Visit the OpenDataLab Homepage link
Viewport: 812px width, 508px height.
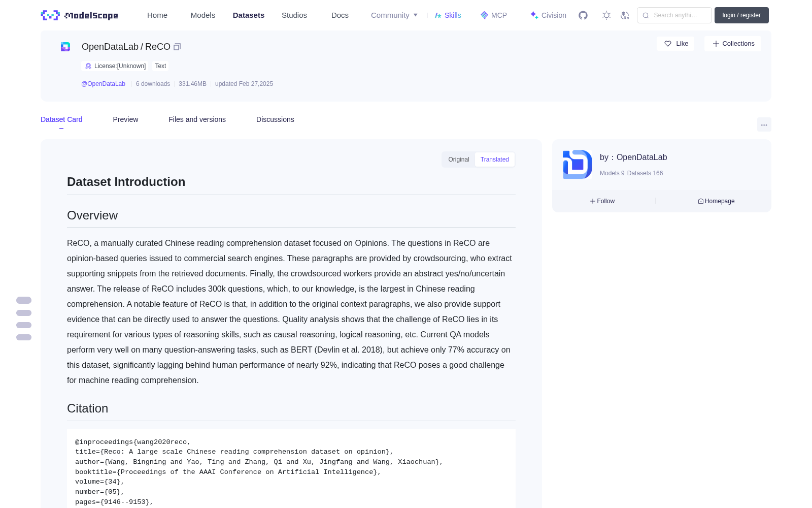(716, 201)
